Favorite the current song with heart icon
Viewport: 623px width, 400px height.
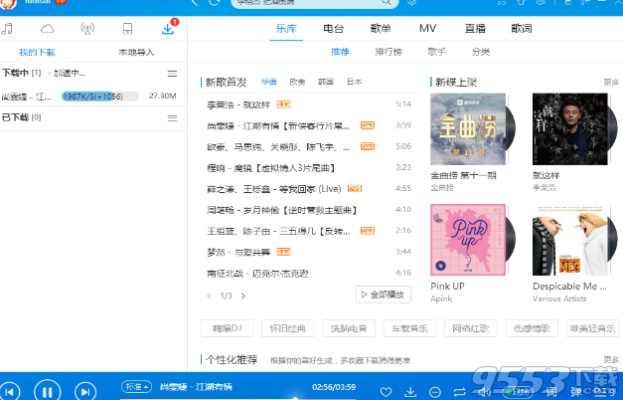(386, 390)
